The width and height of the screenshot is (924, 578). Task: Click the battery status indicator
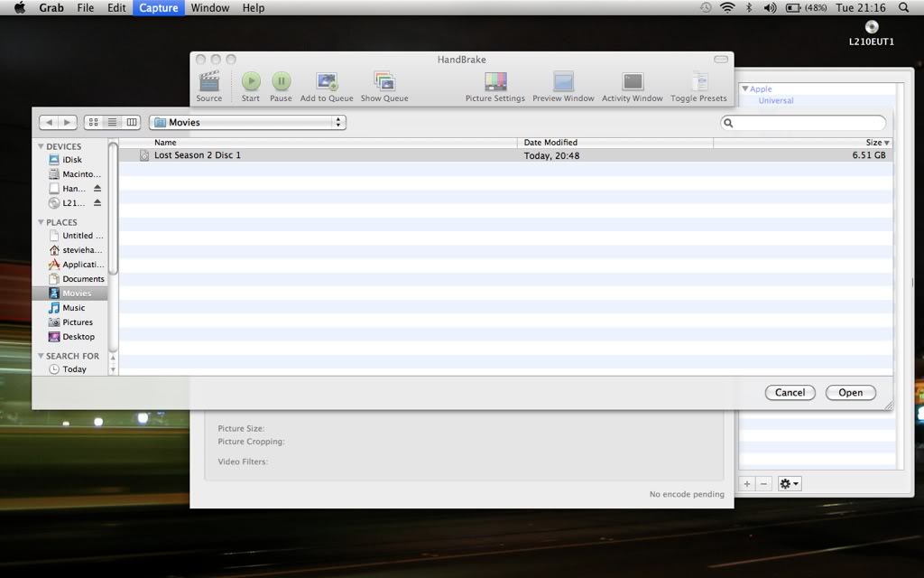click(806, 7)
